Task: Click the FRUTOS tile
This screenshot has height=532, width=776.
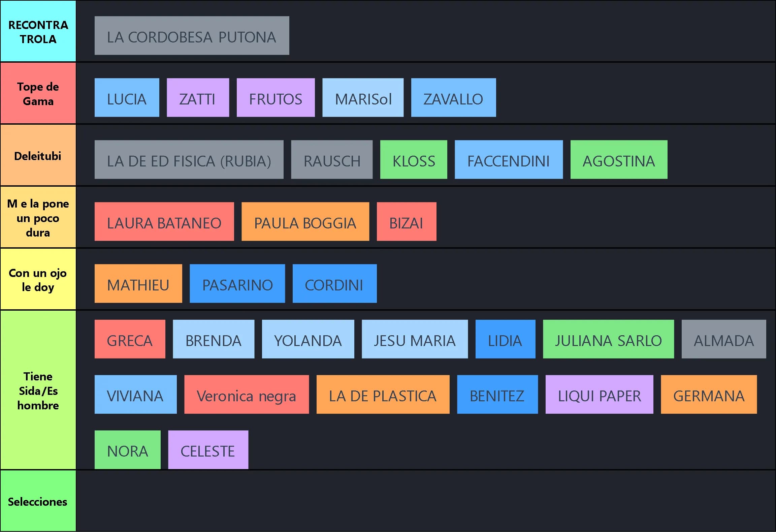Action: pyautogui.click(x=276, y=98)
